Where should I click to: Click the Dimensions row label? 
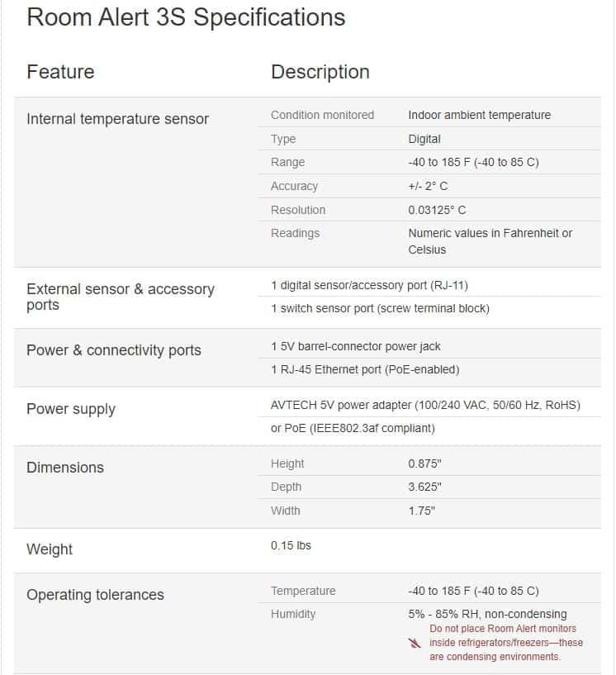click(x=65, y=468)
